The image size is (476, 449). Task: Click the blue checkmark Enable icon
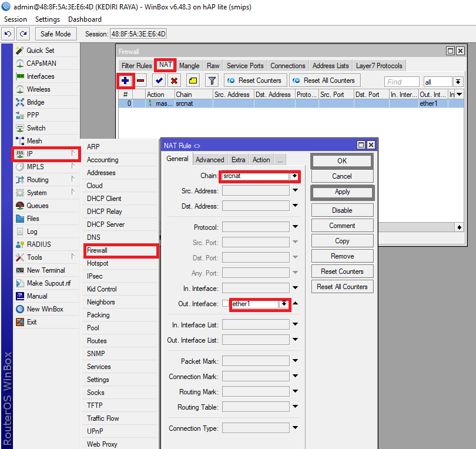pyautogui.click(x=159, y=81)
